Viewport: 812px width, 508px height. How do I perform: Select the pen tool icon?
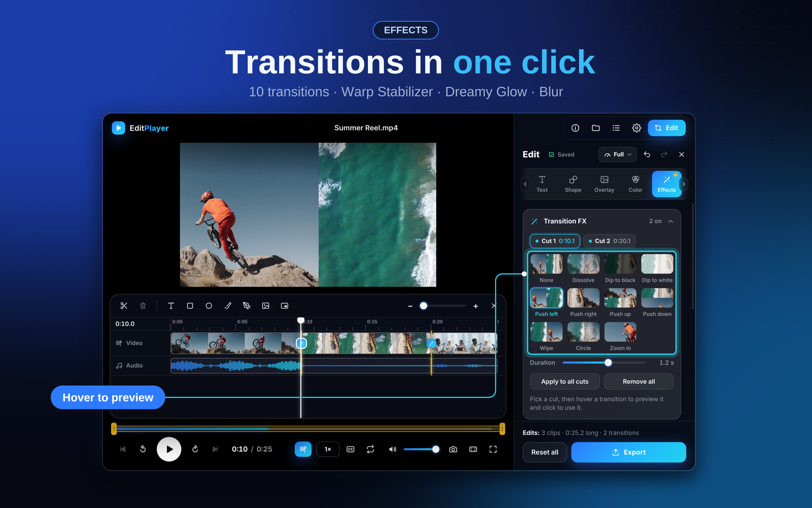pyautogui.click(x=247, y=306)
